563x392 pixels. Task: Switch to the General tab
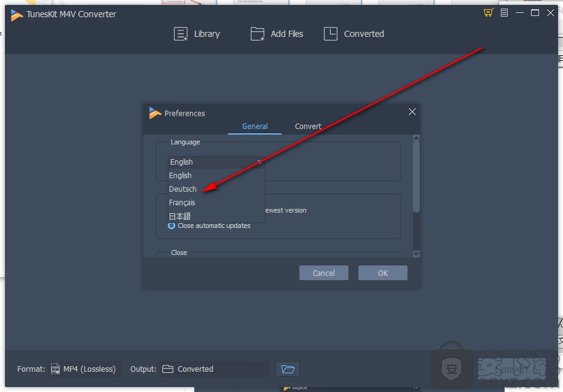click(x=254, y=127)
